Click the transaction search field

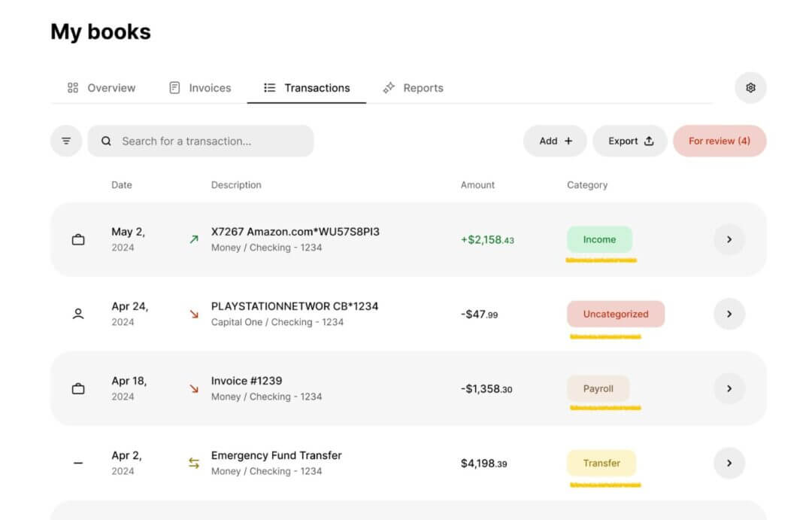pyautogui.click(x=201, y=141)
